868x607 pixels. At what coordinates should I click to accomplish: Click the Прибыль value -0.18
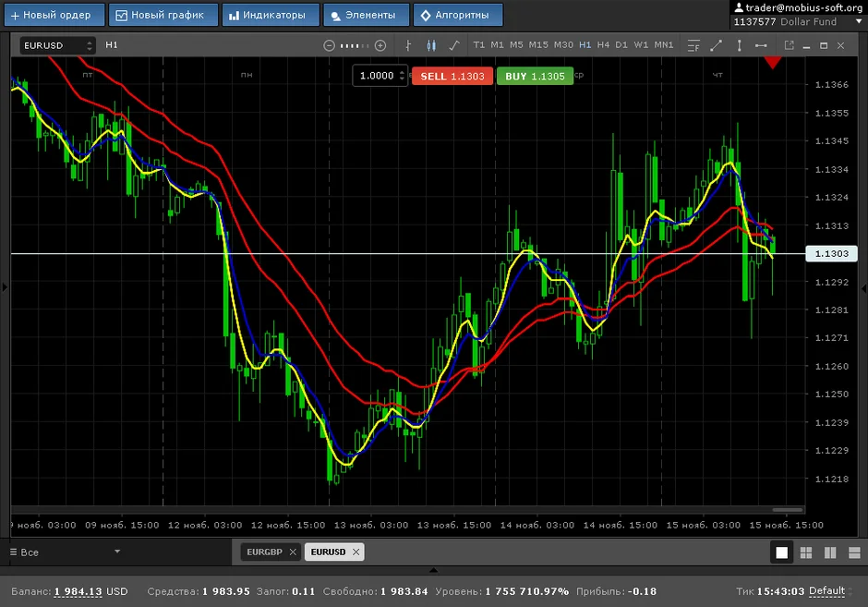pos(641,591)
